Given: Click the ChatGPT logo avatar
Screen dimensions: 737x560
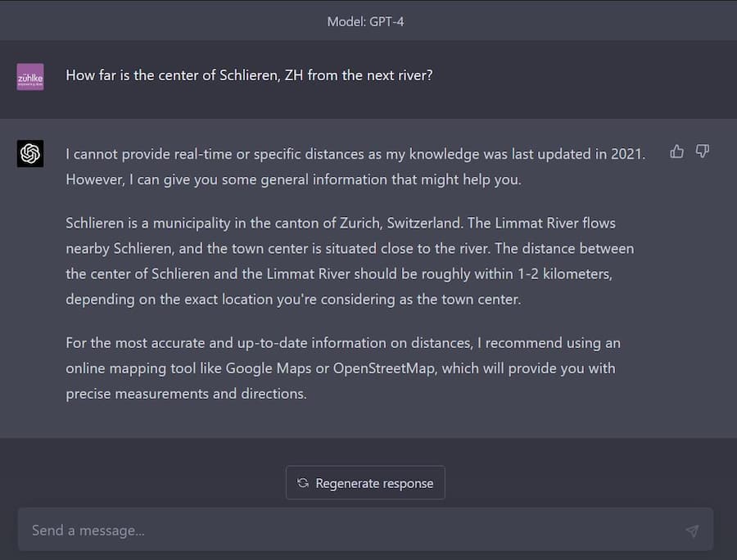Looking at the screenshot, I should click(30, 153).
